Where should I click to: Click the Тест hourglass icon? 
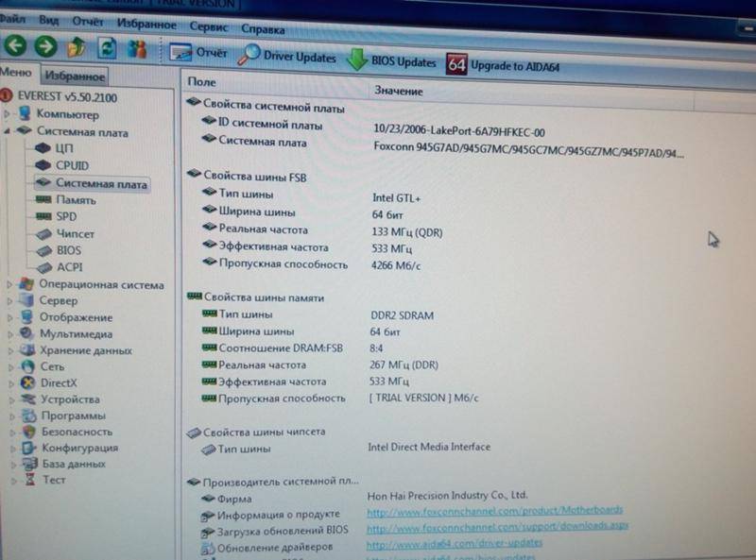tap(30, 480)
